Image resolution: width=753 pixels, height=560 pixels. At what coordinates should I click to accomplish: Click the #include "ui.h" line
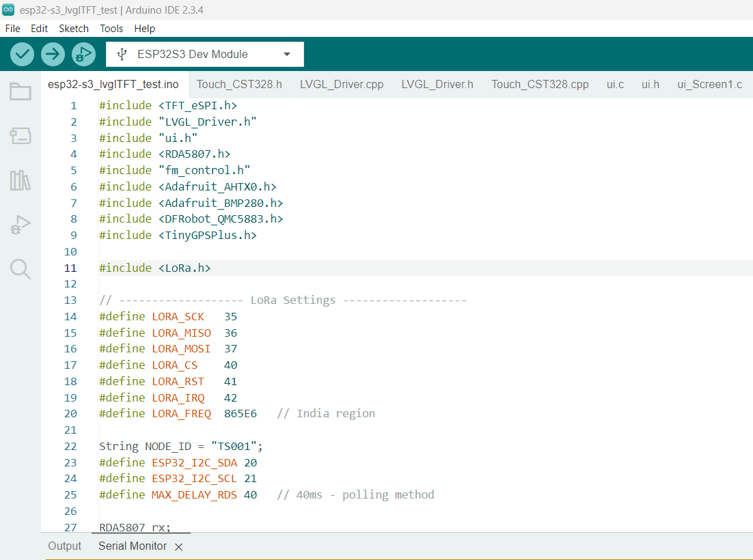[148, 138]
